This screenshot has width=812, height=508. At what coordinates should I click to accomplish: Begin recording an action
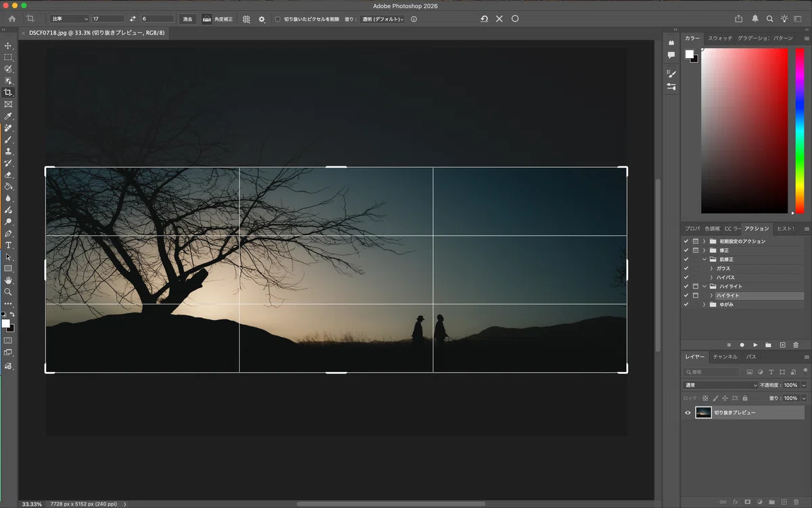tap(742, 345)
